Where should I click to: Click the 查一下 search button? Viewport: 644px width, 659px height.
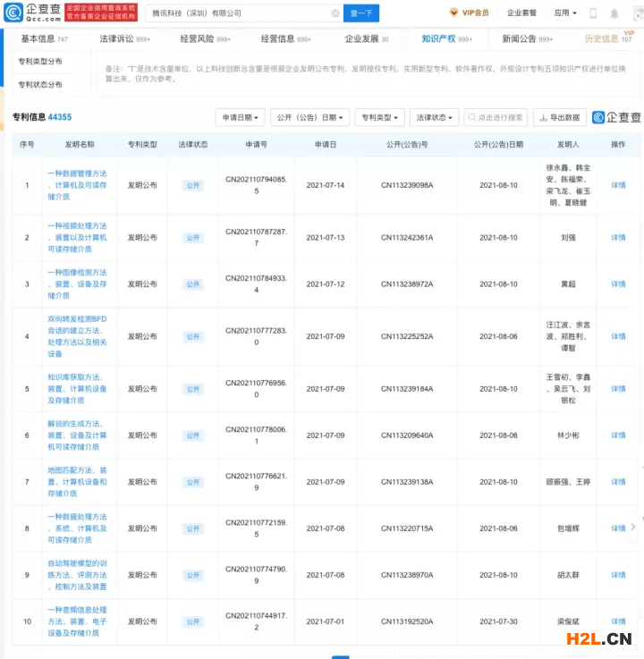[x=361, y=13]
